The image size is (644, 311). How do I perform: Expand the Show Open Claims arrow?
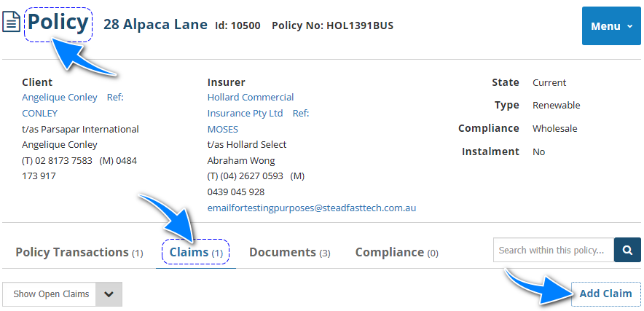[x=109, y=294]
